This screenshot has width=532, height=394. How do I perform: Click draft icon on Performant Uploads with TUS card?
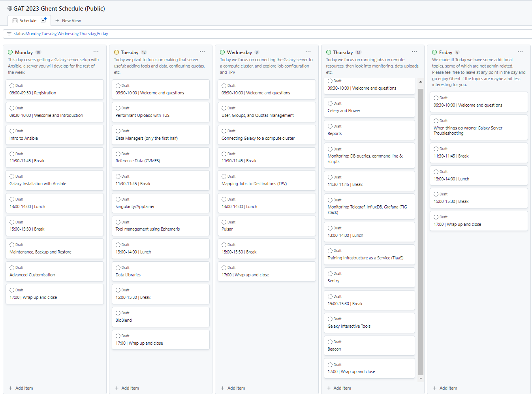coord(118,108)
